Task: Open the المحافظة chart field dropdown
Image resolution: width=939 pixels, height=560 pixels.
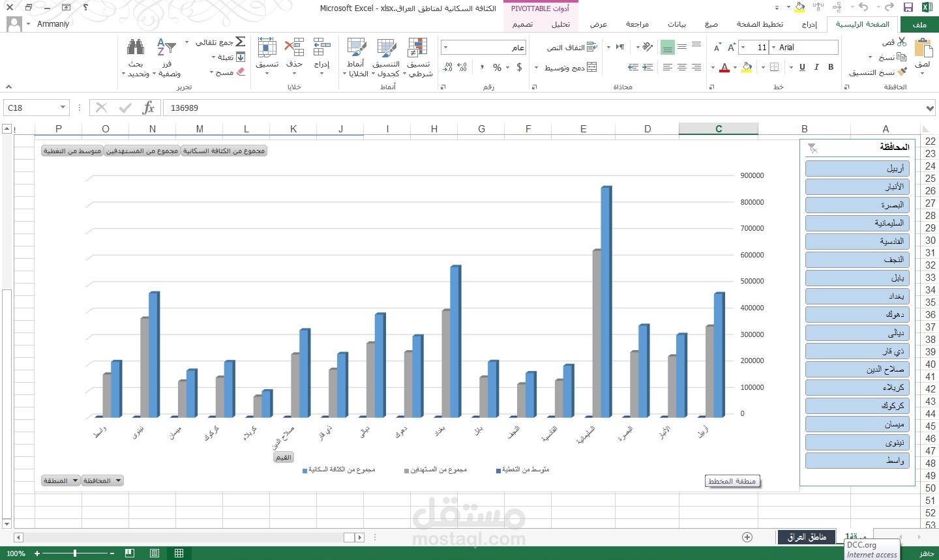Action: coord(117,480)
